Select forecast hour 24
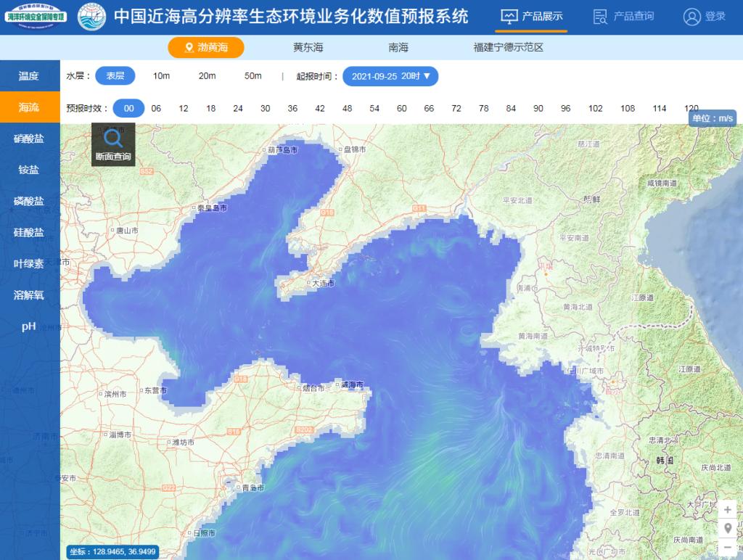Screen dimensions: 743x560 (x=238, y=108)
